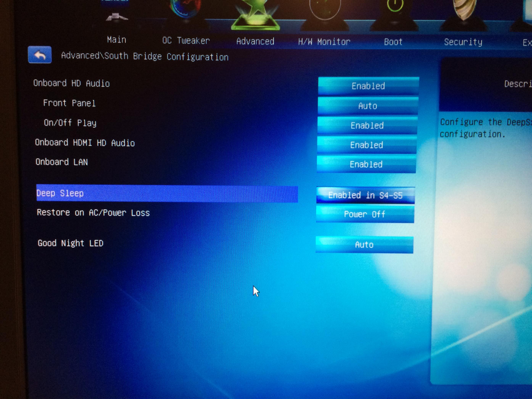Toggle the Onboard LAN Enabled value
The height and width of the screenshot is (399, 532).
click(x=366, y=165)
